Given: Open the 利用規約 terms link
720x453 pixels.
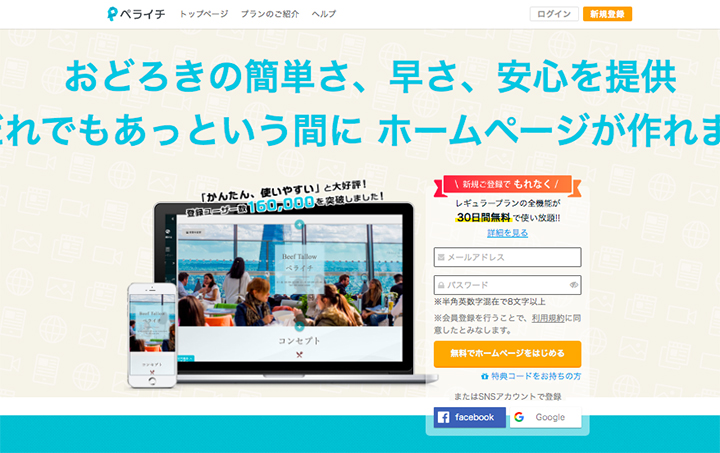Looking at the screenshot, I should 548,318.
